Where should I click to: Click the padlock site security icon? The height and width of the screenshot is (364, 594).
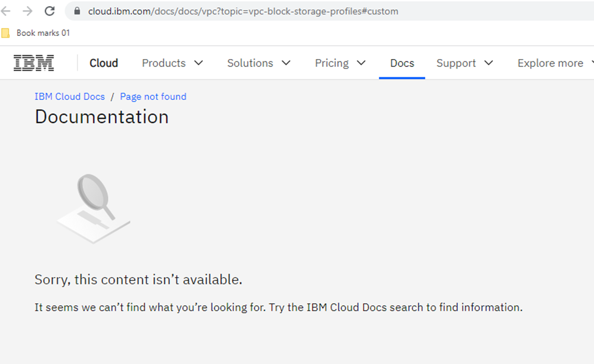(x=77, y=11)
